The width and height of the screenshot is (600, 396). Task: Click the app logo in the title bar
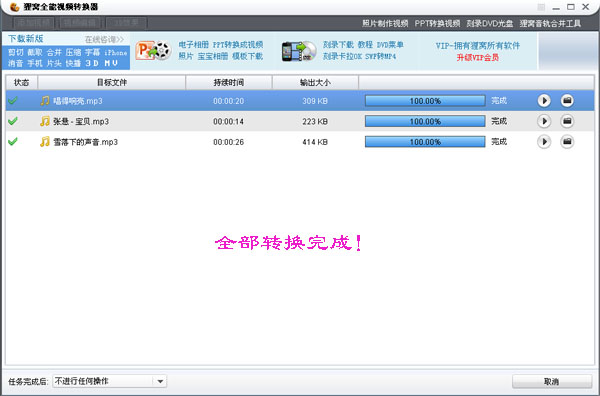(x=15, y=7)
